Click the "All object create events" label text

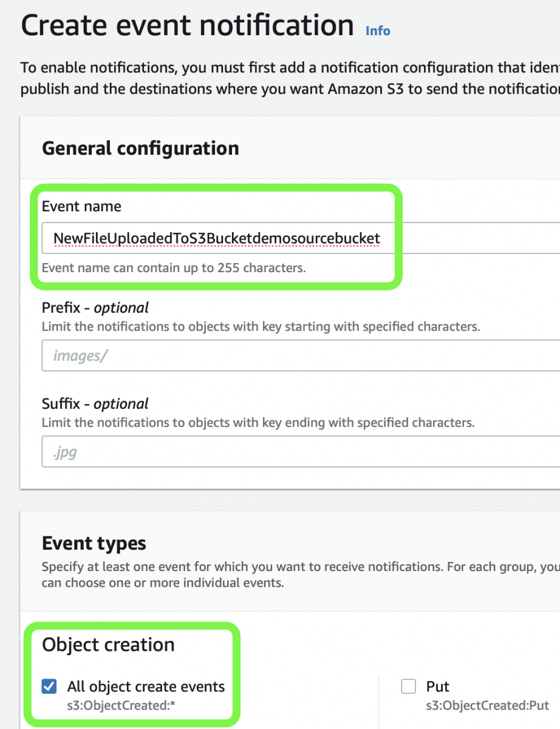(146, 686)
